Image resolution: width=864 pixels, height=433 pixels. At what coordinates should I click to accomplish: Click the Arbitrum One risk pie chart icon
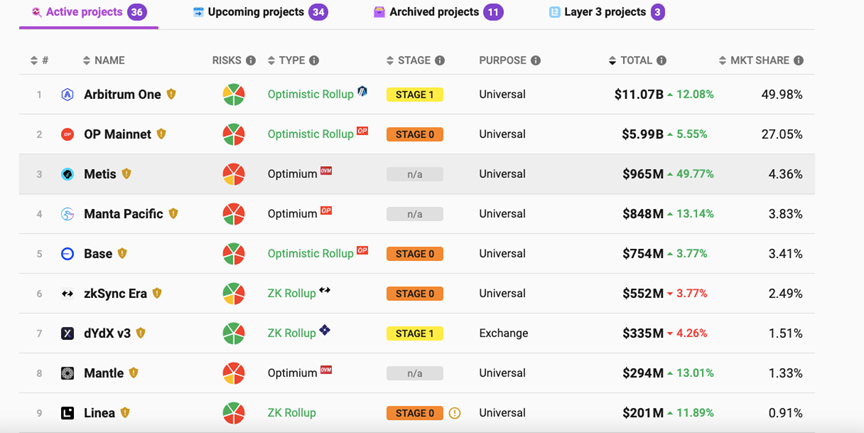tap(233, 95)
